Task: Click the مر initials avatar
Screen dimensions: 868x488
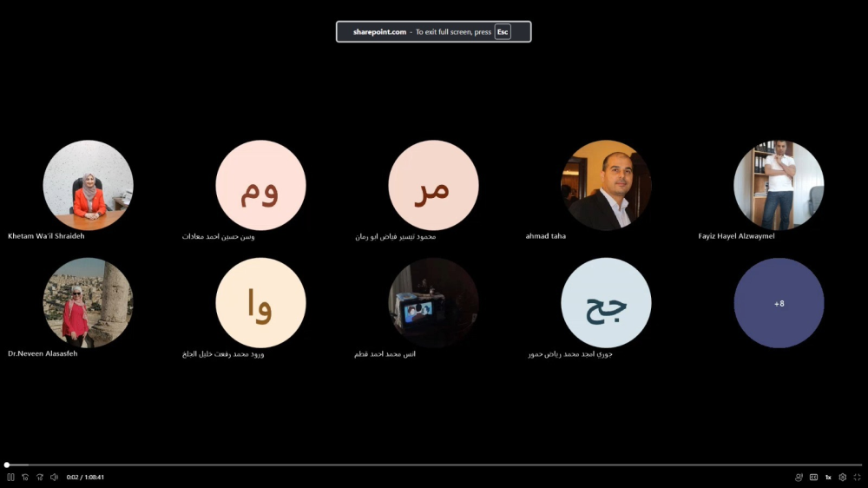Action: (433, 185)
